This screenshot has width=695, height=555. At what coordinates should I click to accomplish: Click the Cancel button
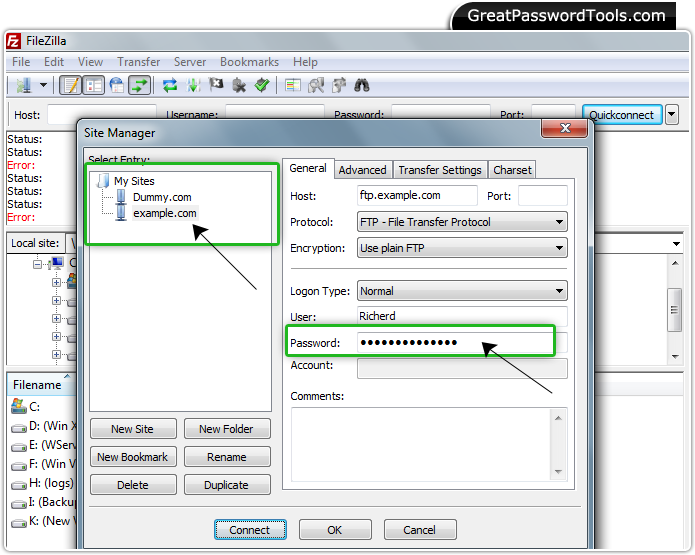420,530
